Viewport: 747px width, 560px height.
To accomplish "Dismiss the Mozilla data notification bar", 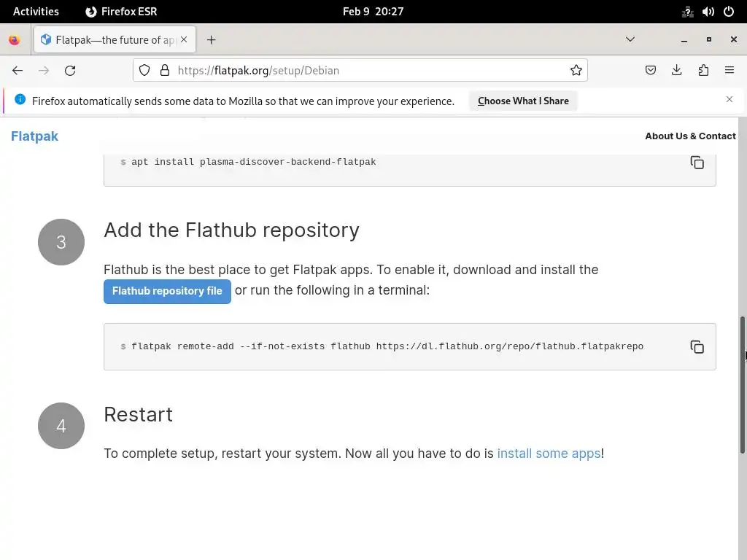I will tap(729, 99).
